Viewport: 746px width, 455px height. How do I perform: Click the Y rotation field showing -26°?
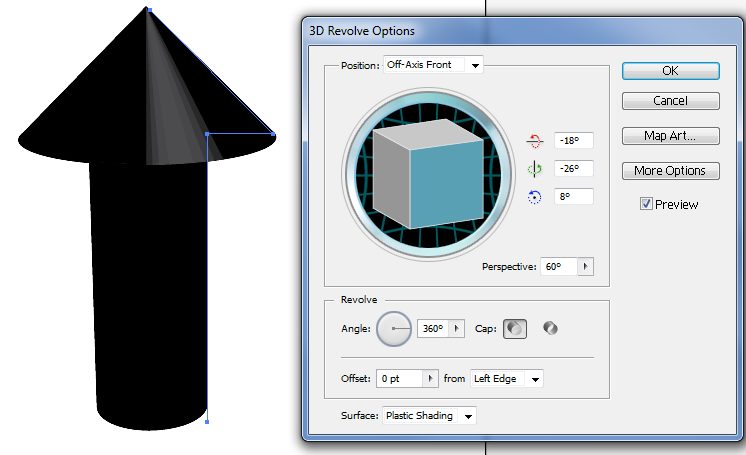click(x=574, y=168)
